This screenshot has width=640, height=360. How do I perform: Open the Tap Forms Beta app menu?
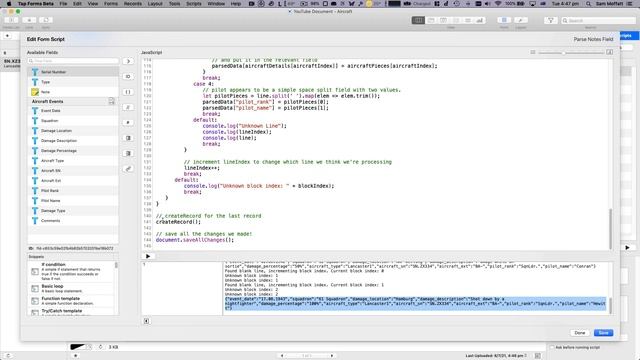point(36,4)
